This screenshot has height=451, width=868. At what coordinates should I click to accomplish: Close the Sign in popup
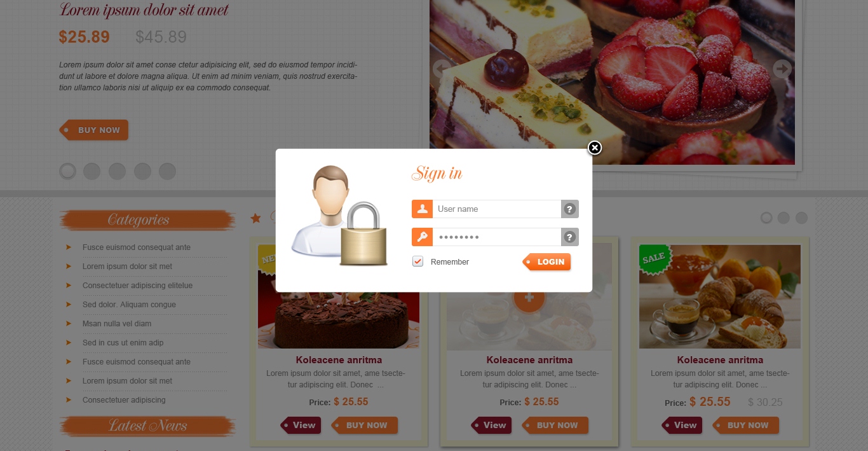pyautogui.click(x=594, y=148)
